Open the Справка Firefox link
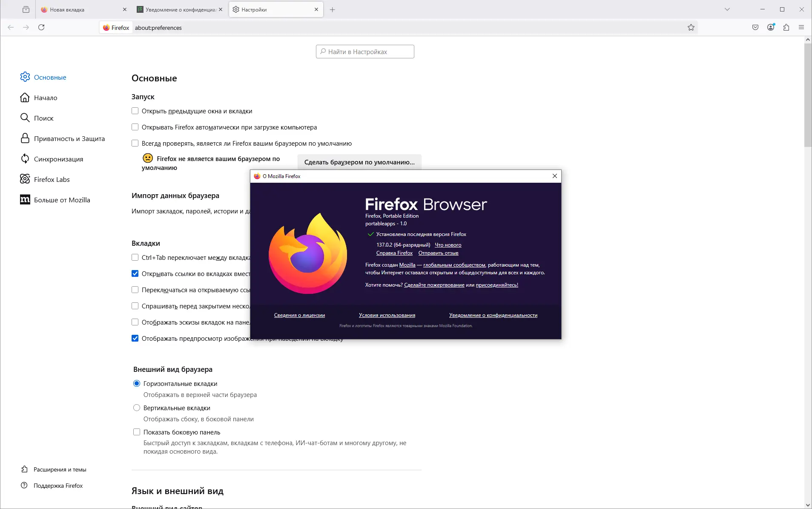The width and height of the screenshot is (812, 509). tap(394, 253)
